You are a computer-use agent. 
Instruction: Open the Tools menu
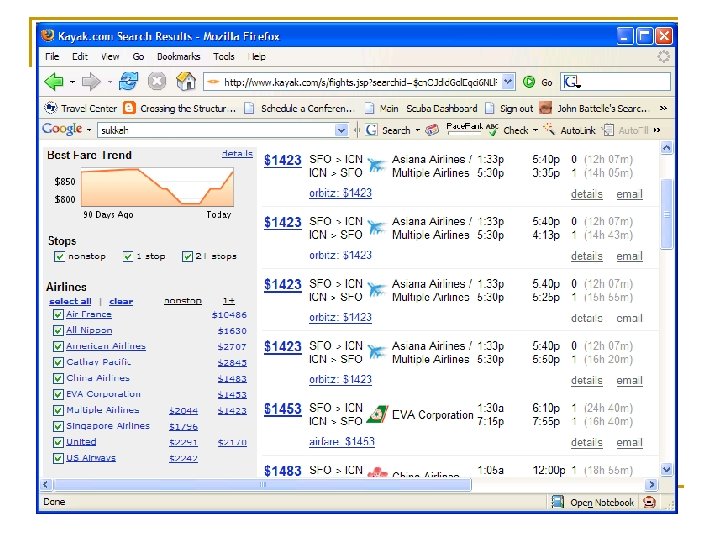tap(224, 56)
